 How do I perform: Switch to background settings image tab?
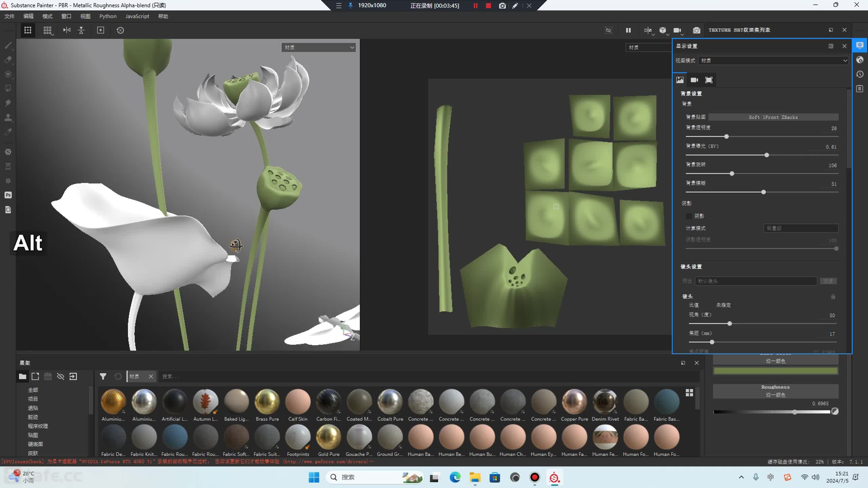pos(680,80)
